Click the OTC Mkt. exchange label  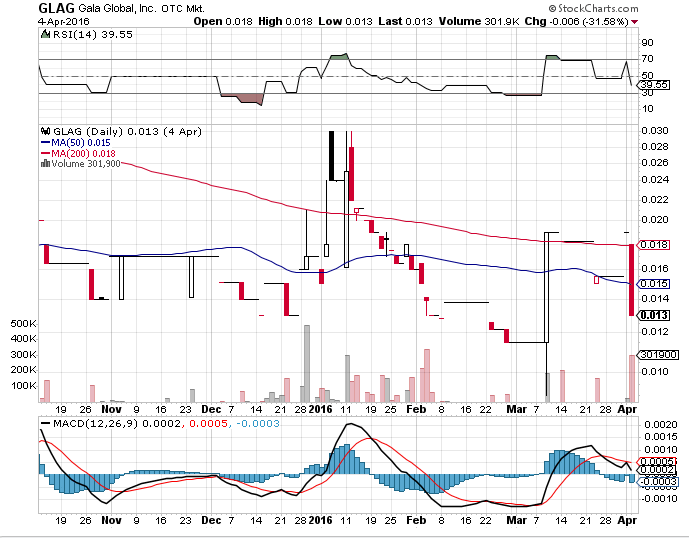coord(183,9)
